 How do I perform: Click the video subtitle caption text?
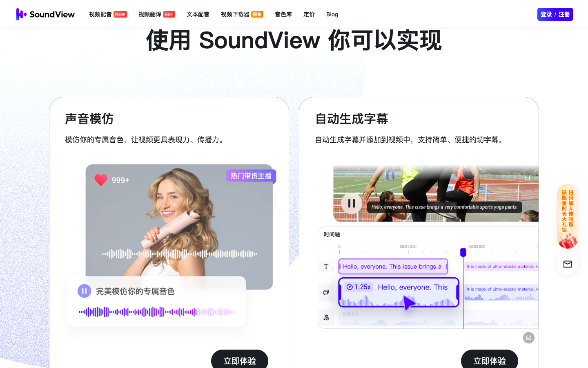pyautogui.click(x=444, y=207)
